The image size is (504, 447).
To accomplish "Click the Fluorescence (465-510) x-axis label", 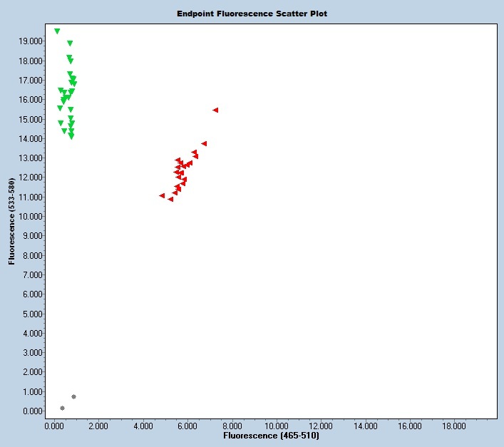I will [x=271, y=435].
